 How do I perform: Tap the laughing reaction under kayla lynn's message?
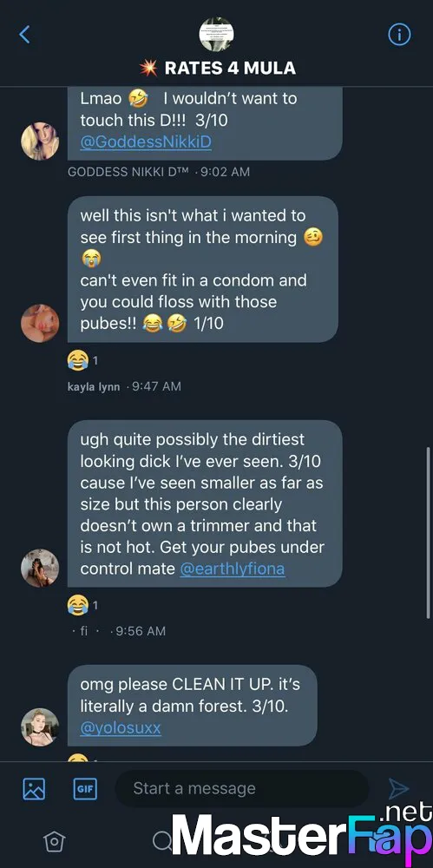[x=82, y=361]
